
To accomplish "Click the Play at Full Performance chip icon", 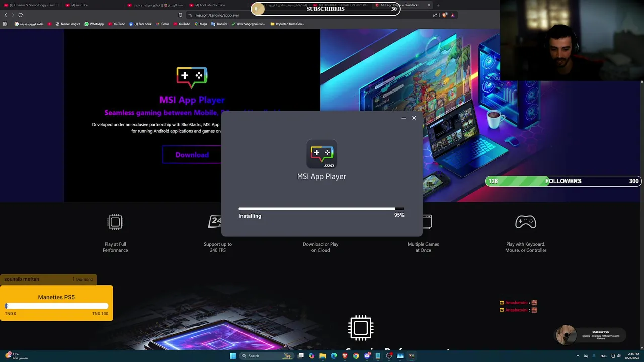I will (x=115, y=222).
